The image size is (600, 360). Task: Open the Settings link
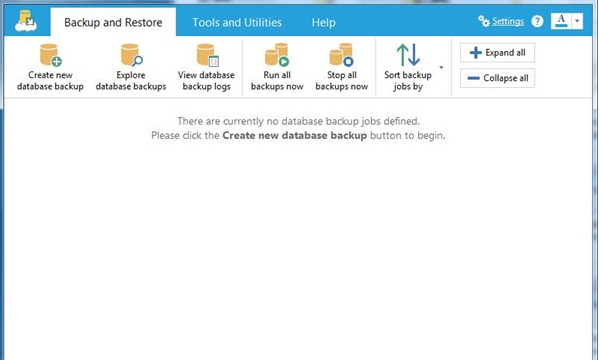508,21
